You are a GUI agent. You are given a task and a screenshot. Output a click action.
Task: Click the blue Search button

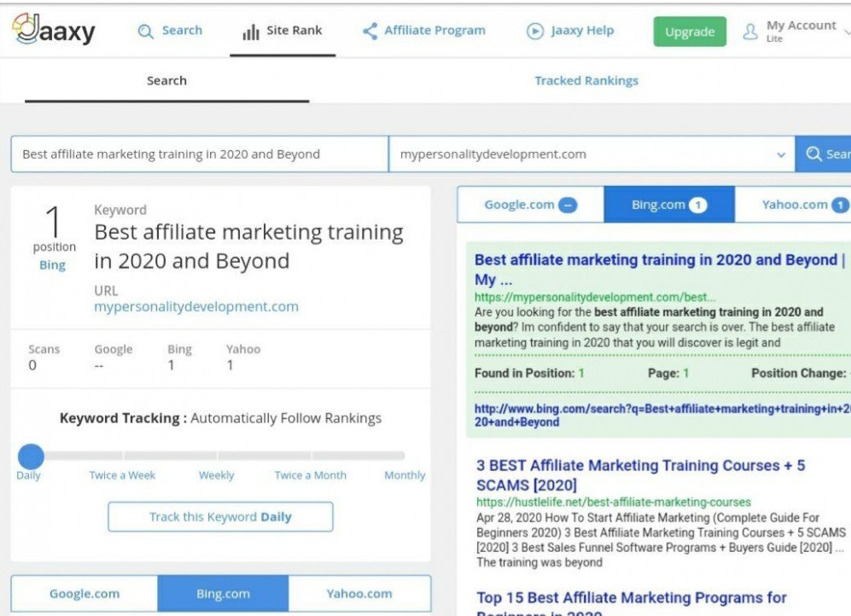tap(823, 154)
